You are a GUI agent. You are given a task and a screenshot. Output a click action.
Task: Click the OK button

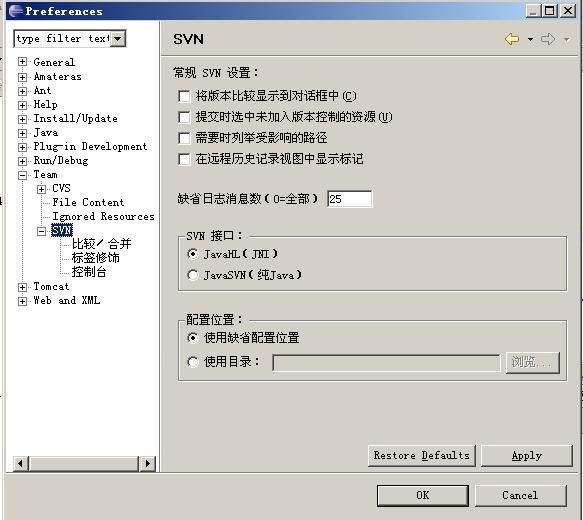(423, 495)
